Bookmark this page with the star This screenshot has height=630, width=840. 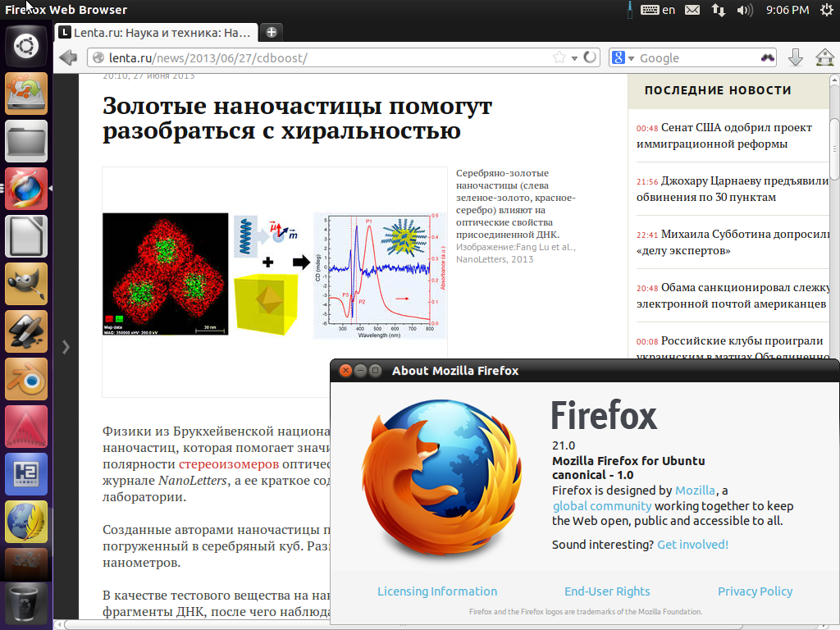coord(559,57)
